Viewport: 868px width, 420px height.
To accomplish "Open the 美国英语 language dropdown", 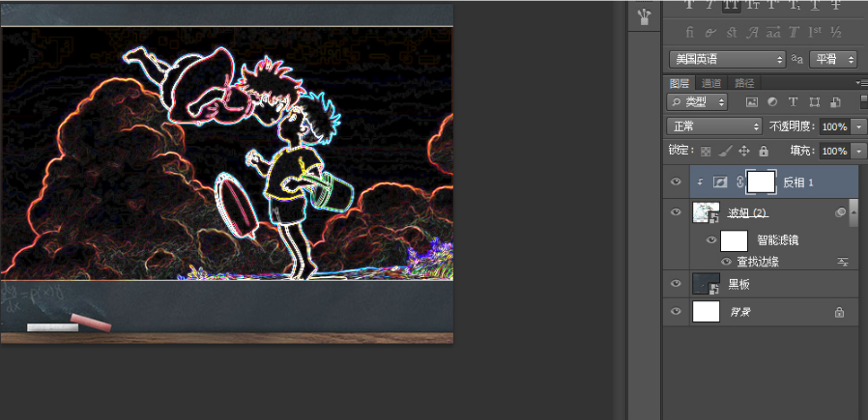I will tap(728, 59).
